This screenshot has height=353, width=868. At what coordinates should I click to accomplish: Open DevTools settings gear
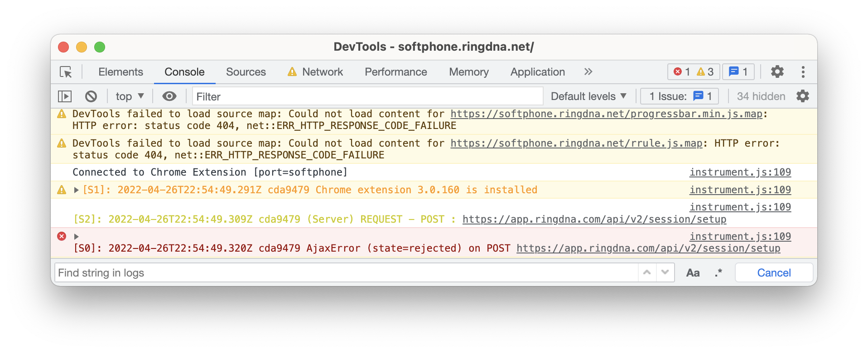(x=777, y=72)
